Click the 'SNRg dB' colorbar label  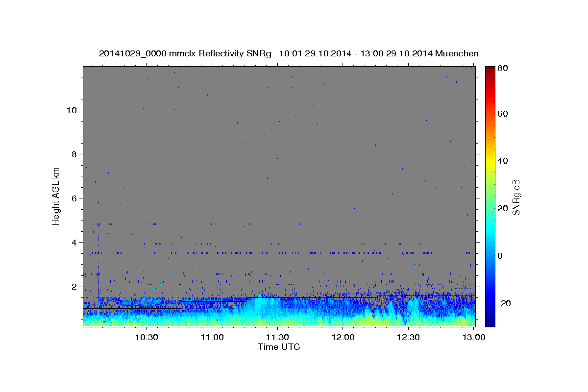516,197
